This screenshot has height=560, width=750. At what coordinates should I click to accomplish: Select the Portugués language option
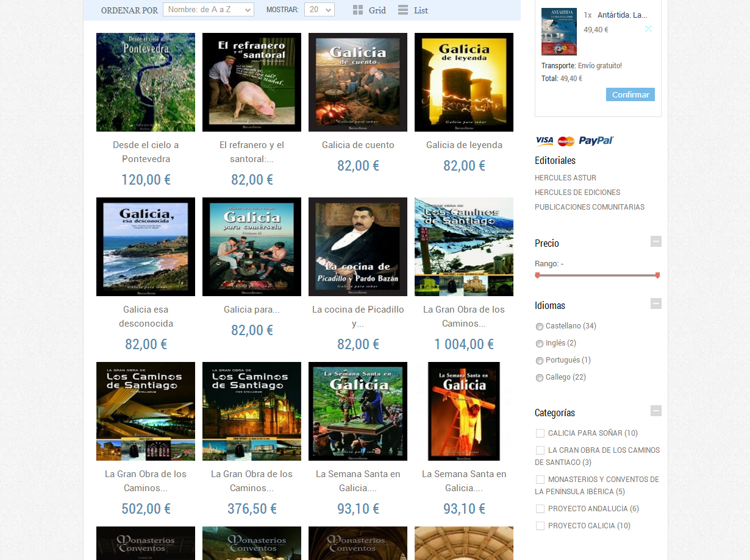(539, 361)
